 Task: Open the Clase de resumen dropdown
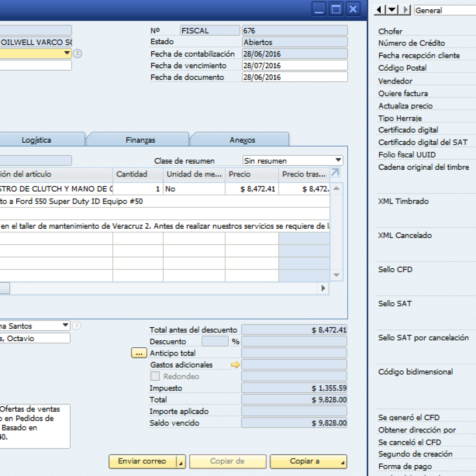click(x=339, y=160)
